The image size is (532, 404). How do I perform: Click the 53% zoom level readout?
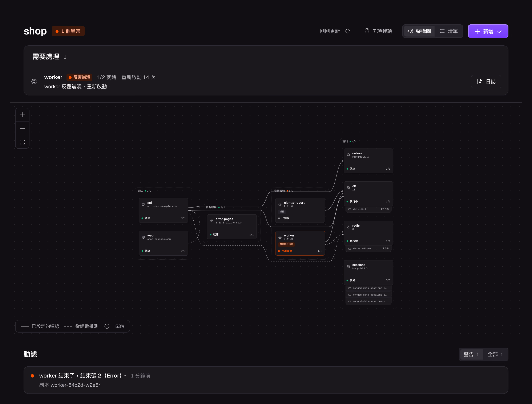pos(120,326)
